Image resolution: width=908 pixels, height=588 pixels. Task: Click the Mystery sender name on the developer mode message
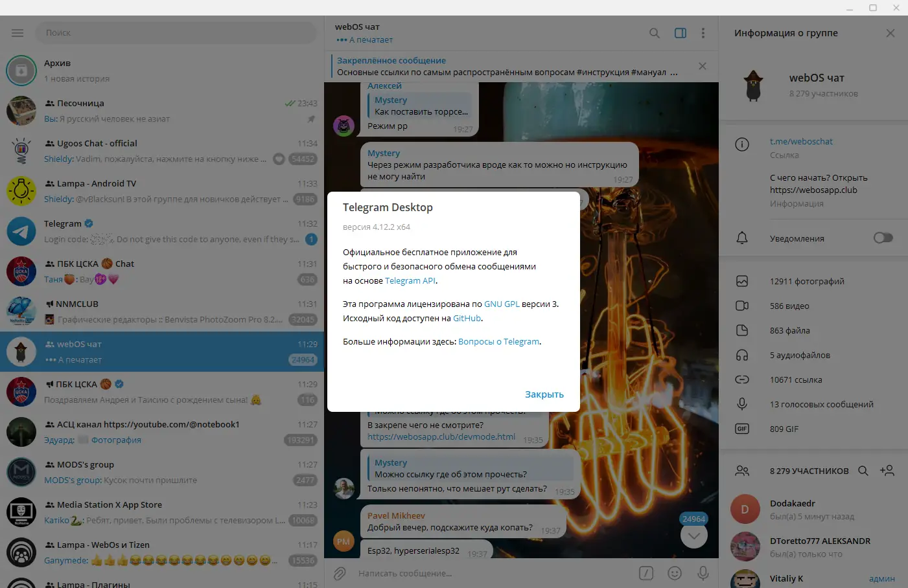(x=384, y=153)
